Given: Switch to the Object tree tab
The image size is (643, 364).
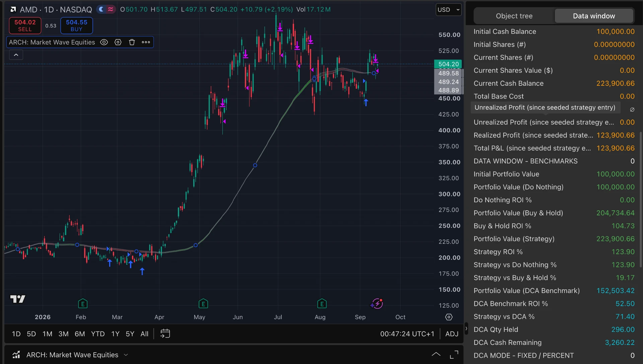Looking at the screenshot, I should [x=514, y=16].
